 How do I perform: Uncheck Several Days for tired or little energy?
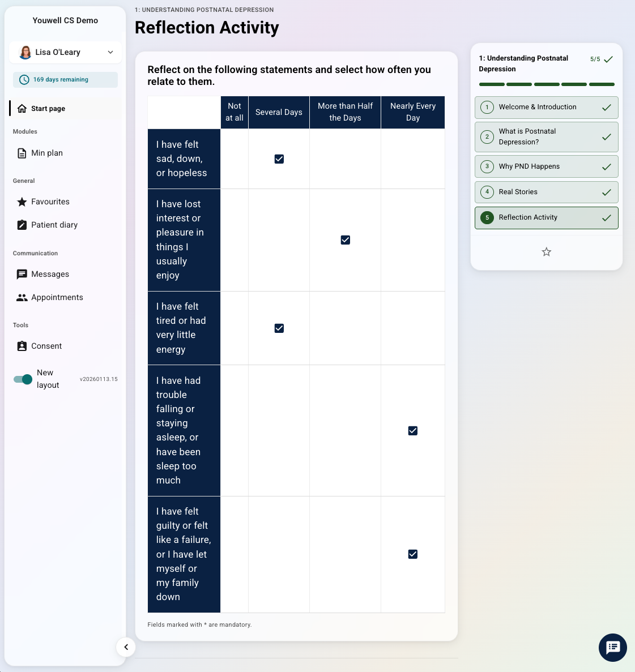tap(279, 328)
